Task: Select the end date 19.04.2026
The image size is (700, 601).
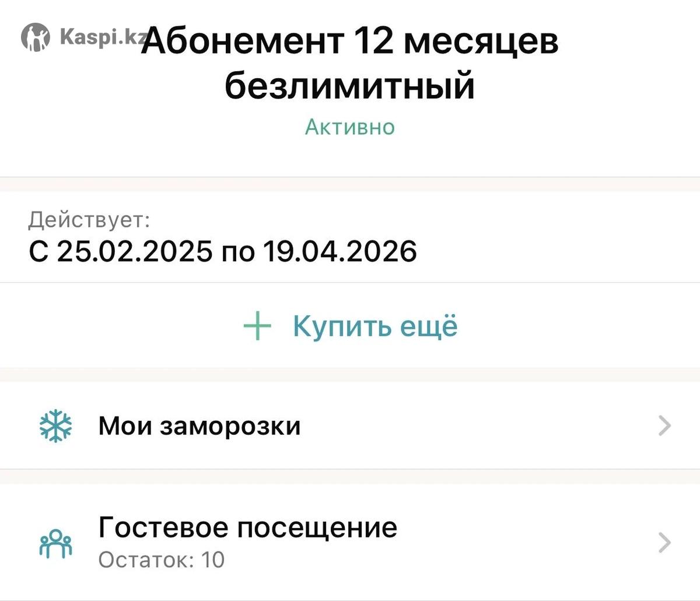Action: point(340,251)
